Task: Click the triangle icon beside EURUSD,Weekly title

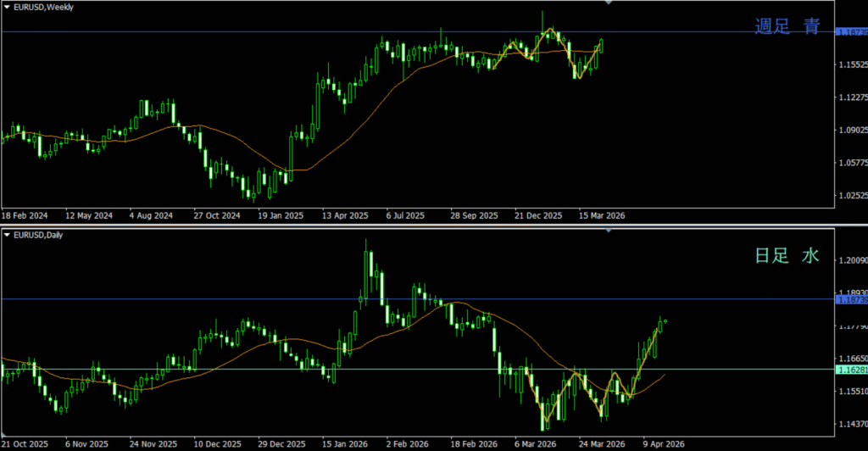Action: click(7, 7)
